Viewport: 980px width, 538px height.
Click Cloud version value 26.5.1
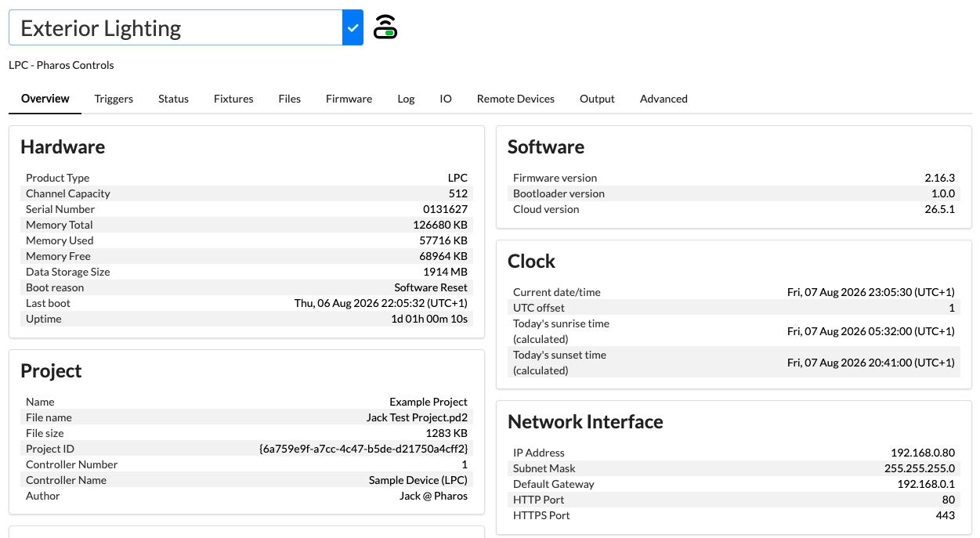coord(939,209)
